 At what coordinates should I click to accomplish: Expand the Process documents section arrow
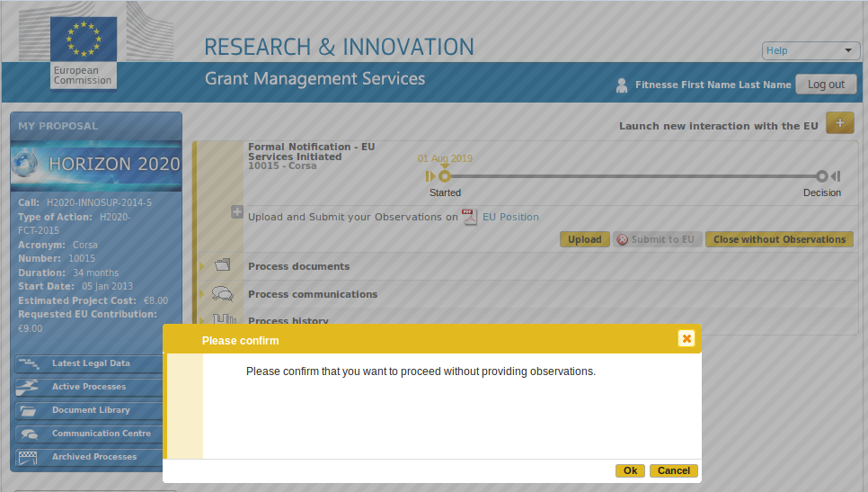click(x=202, y=266)
